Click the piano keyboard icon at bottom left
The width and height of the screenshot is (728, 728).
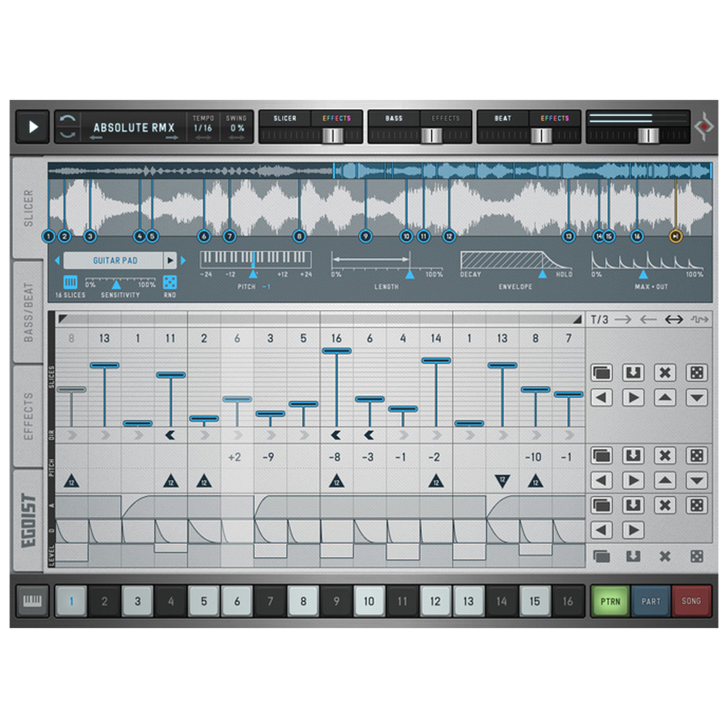click(x=32, y=601)
